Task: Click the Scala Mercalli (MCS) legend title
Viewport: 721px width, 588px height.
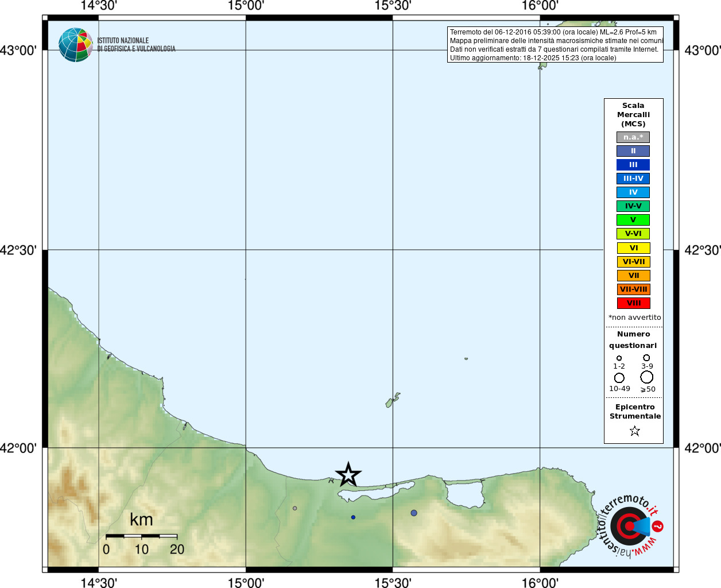Action: pyautogui.click(x=633, y=115)
